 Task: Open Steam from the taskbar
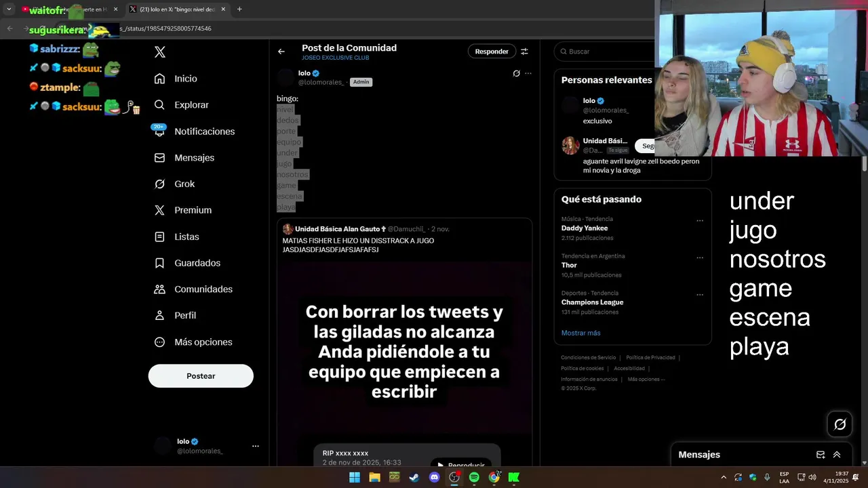point(414,477)
